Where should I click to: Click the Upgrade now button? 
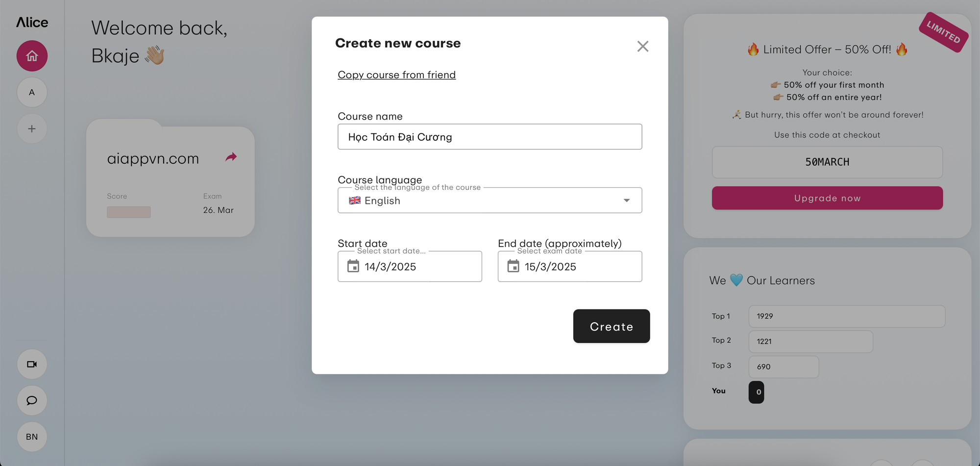coord(827,198)
